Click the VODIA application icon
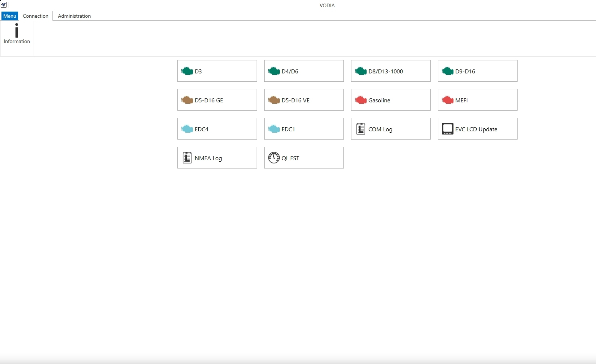The image size is (596, 364). [x=4, y=4]
